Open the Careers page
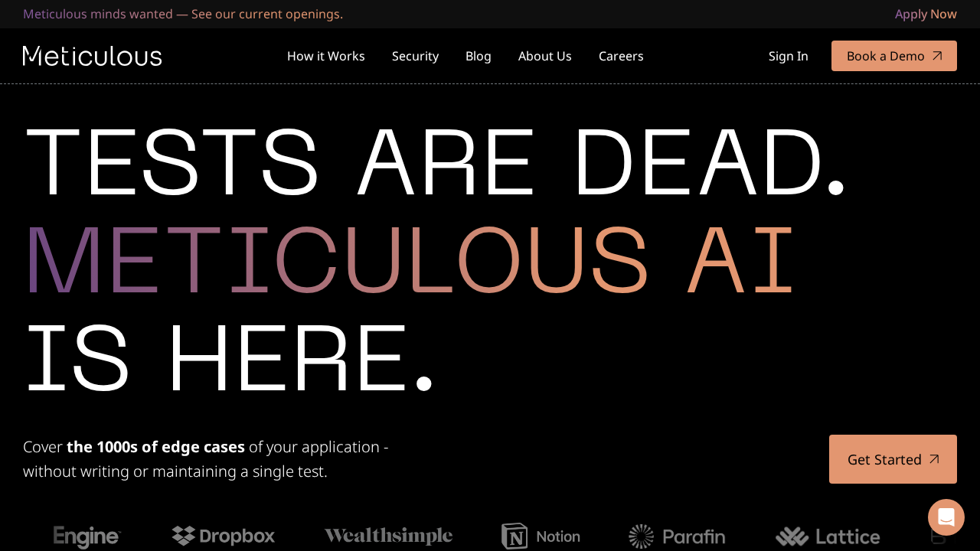 click(x=621, y=55)
